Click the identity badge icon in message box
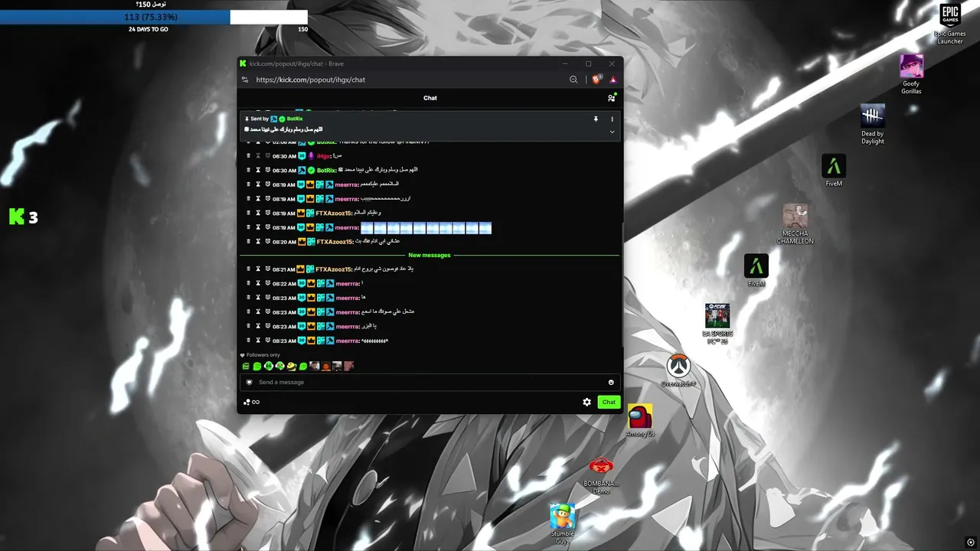Image resolution: width=980 pixels, height=551 pixels. (249, 382)
